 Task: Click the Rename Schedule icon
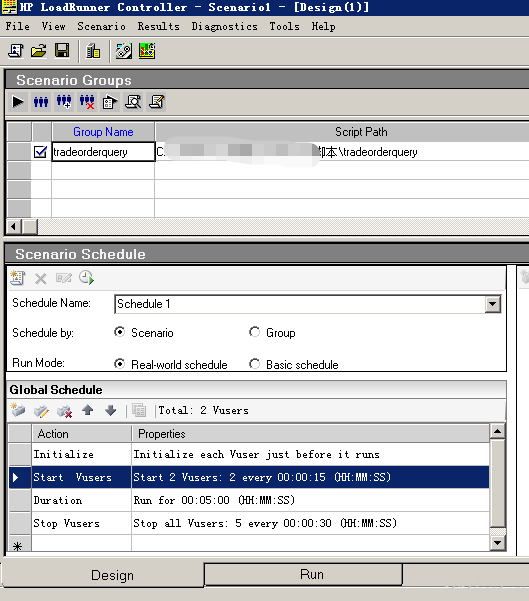(64, 278)
